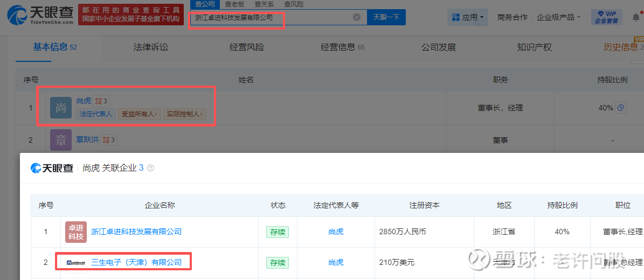Click the 姓名 column header
This screenshot has height=280, width=644.
point(246,80)
